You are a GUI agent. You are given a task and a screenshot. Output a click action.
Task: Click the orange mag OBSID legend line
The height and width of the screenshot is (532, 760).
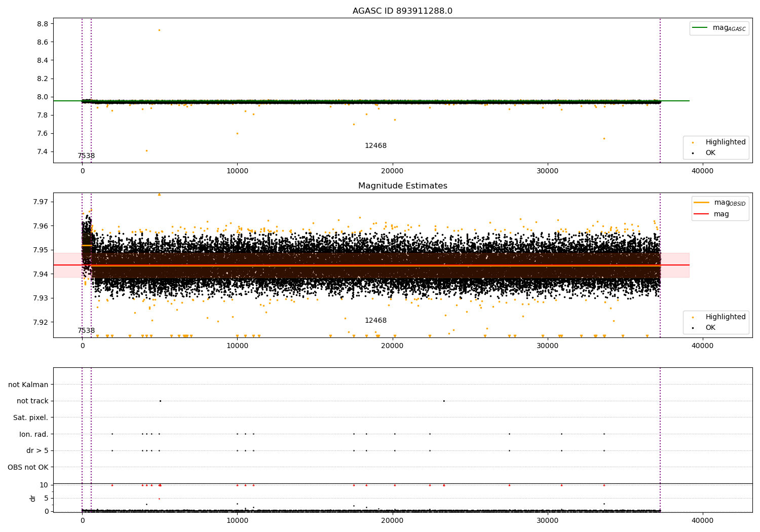coord(702,203)
